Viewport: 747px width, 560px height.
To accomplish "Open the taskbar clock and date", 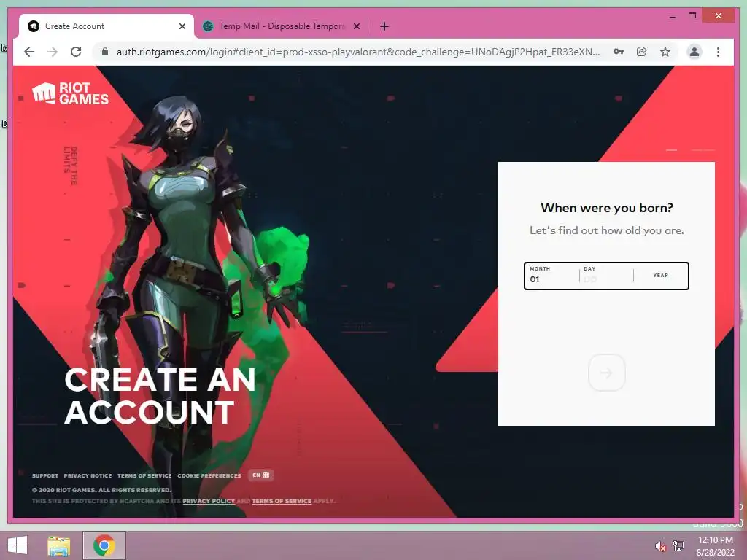I will click(x=716, y=546).
